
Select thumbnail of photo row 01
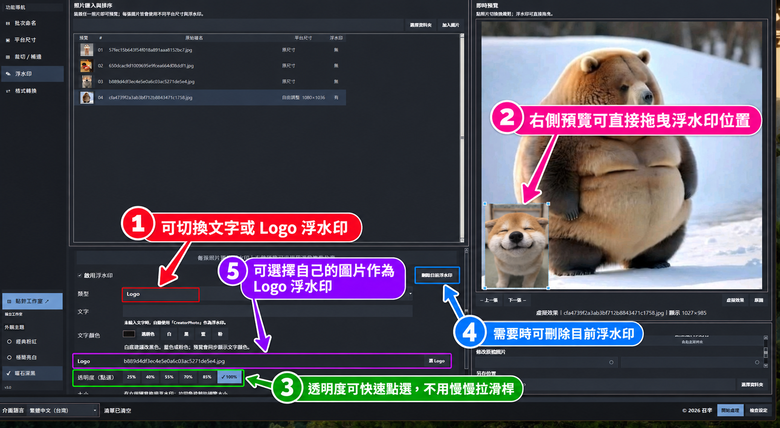point(87,50)
